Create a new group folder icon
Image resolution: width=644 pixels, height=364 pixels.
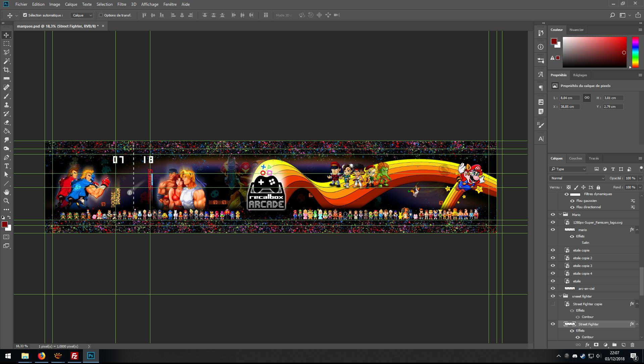614,345
